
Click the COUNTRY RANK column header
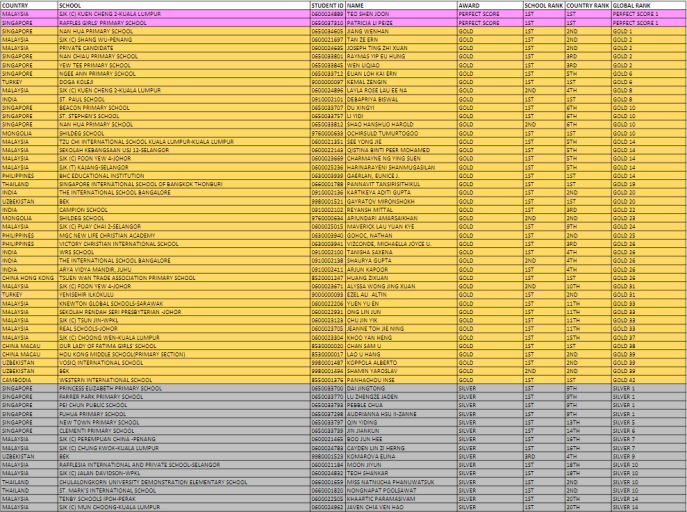(x=588, y=6)
